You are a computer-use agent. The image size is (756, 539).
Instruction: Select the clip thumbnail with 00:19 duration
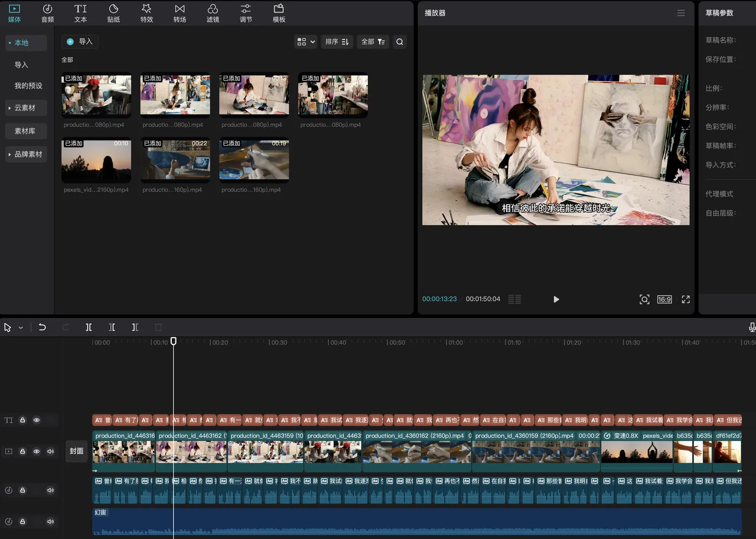(254, 161)
